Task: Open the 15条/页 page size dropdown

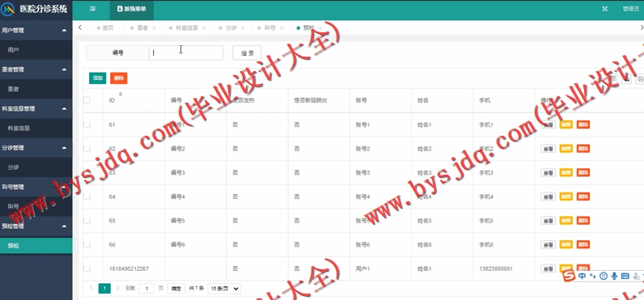Action: [224, 289]
